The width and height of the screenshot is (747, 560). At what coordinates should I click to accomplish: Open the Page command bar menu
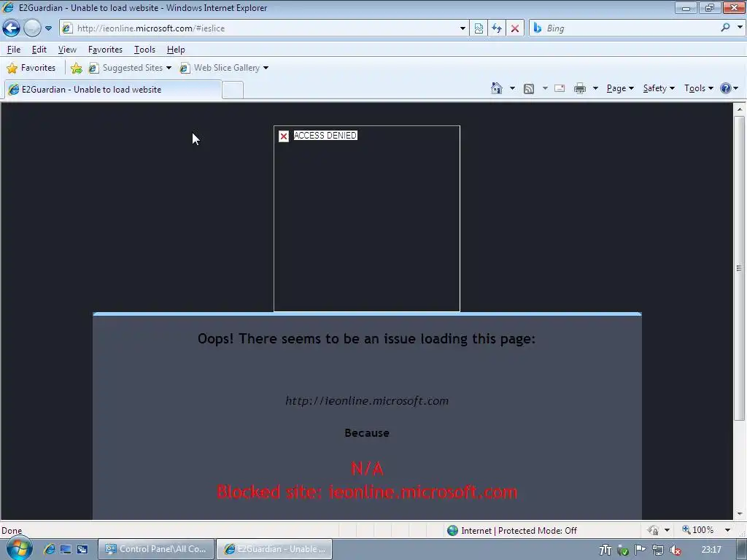click(620, 88)
